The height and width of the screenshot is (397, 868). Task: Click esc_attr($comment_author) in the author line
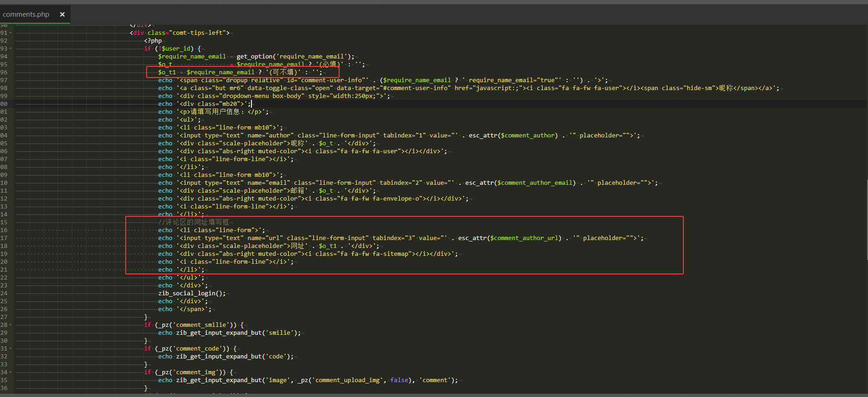tap(513, 136)
